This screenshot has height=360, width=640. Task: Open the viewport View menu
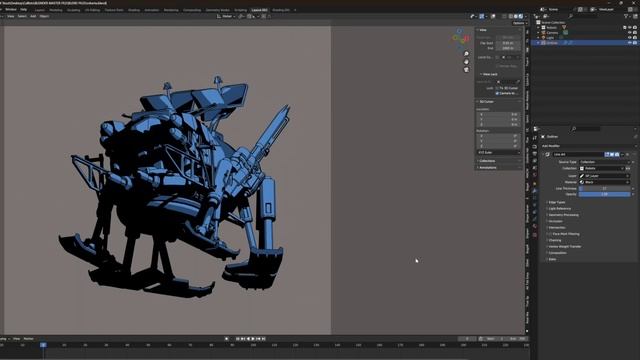tap(11, 16)
